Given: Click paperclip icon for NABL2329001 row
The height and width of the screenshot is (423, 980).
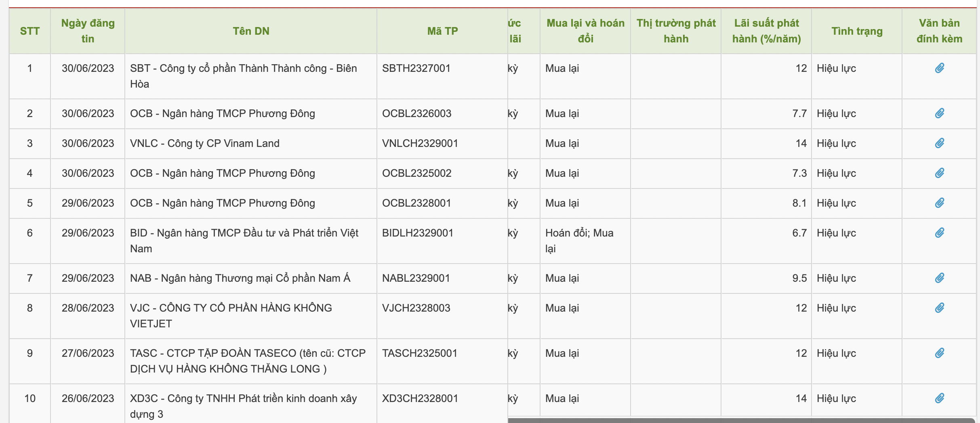Looking at the screenshot, I should 939,278.
